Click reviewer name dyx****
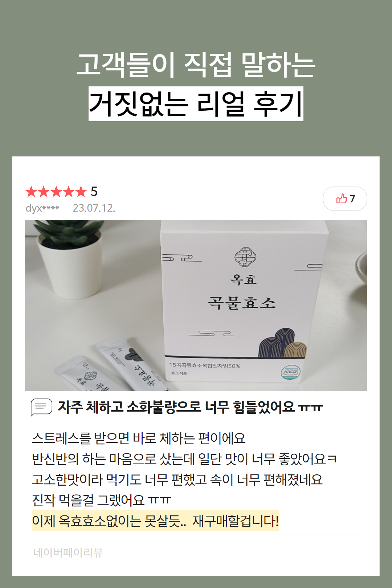 point(42,208)
